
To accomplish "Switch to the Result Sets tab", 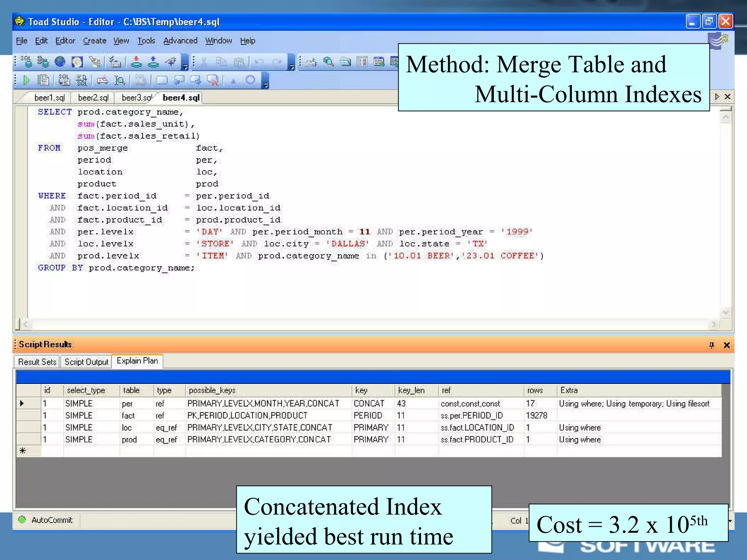I will (x=37, y=362).
